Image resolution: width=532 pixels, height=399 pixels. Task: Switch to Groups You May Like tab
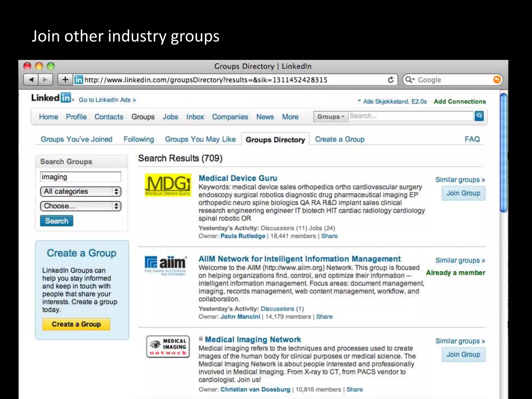pyautogui.click(x=200, y=139)
